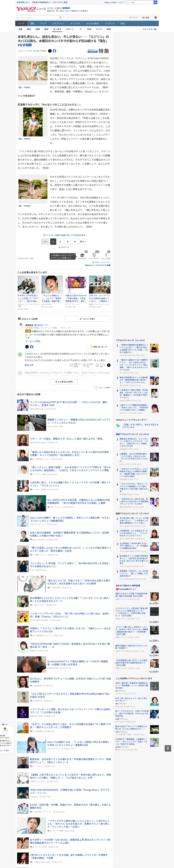Click the コメントを書く button
Image resolution: width=174 pixels, height=868 pixels.
87,319
